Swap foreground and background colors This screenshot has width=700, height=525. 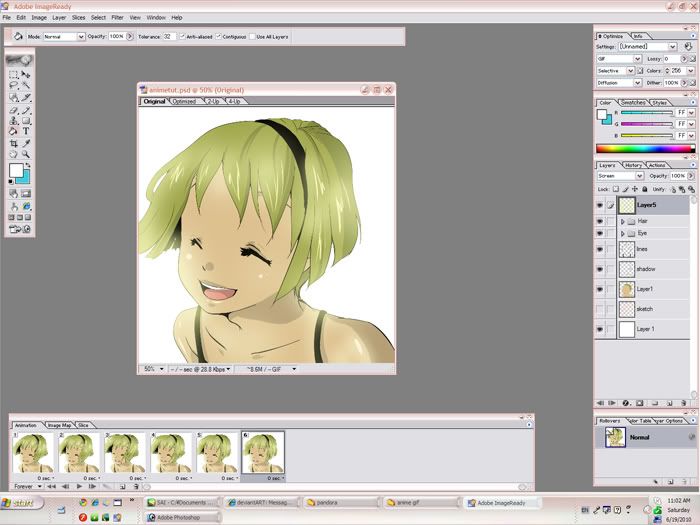coord(28,166)
